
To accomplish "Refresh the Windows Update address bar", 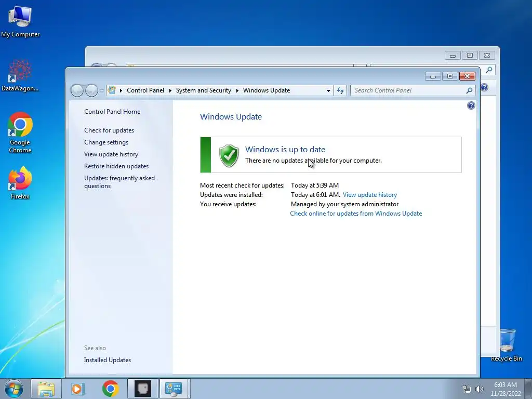I will click(340, 90).
